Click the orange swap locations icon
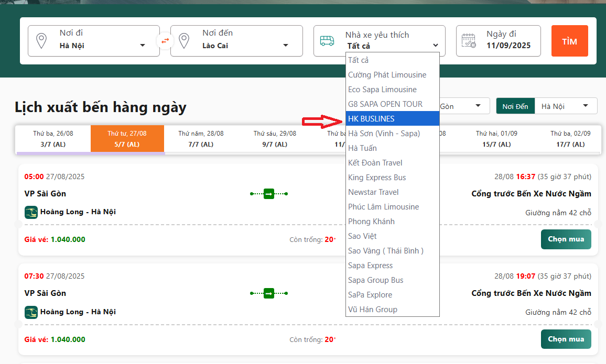606x364 pixels. point(165,40)
